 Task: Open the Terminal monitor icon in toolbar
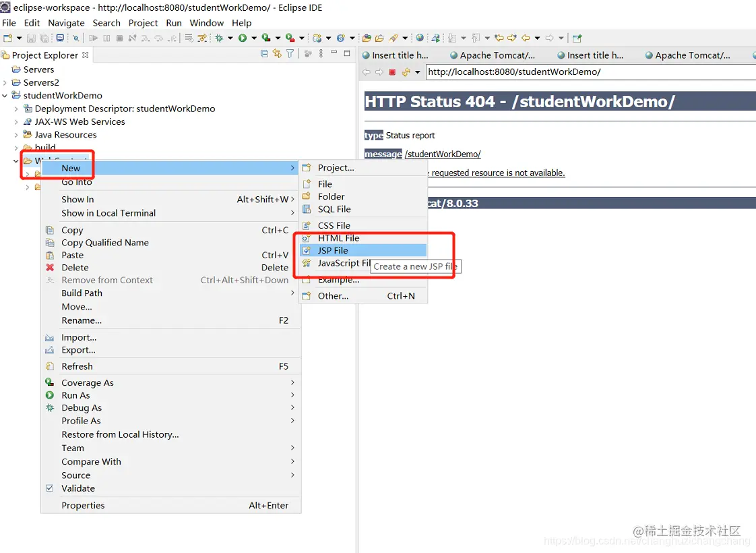point(60,38)
